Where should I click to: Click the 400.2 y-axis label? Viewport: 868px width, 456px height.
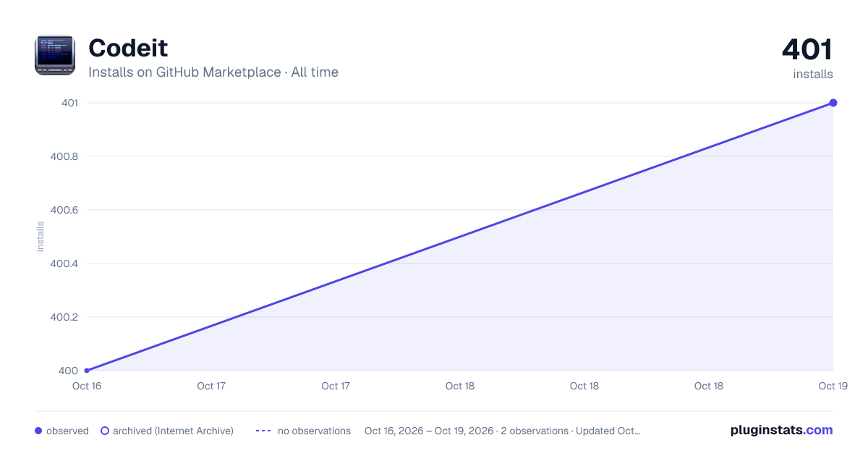coord(64,317)
